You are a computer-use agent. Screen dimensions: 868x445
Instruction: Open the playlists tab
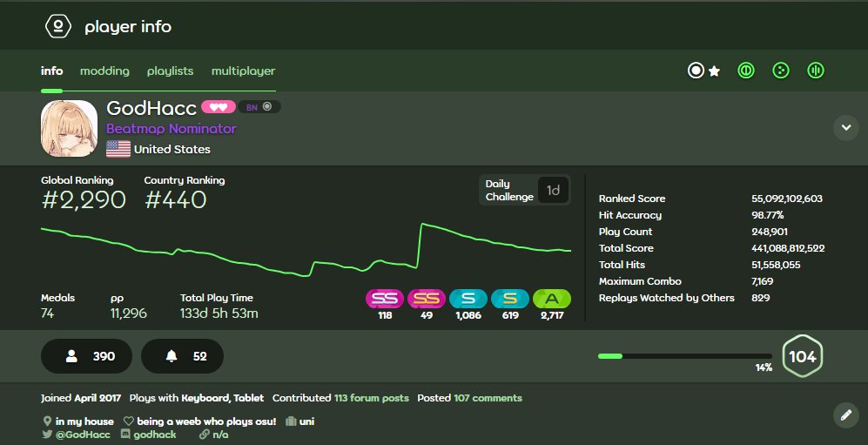point(171,71)
